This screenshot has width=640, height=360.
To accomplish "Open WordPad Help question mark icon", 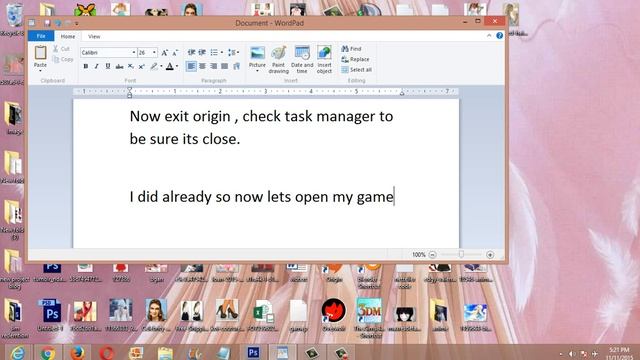I will (x=500, y=36).
